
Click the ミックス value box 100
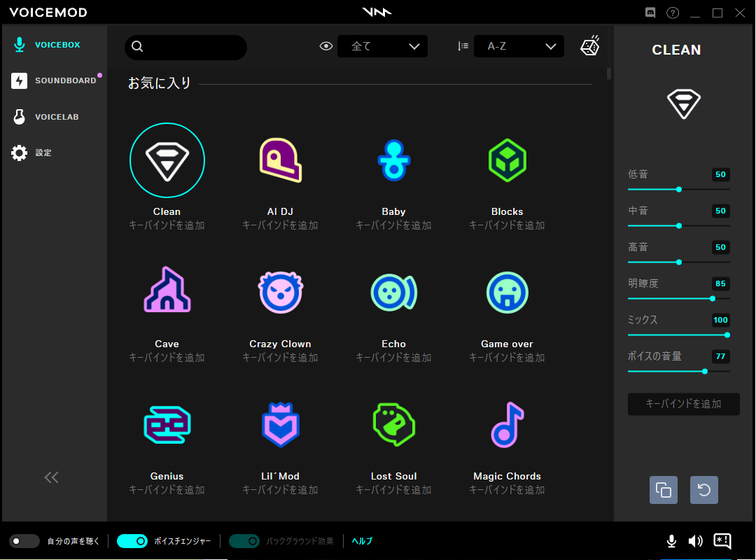(720, 320)
